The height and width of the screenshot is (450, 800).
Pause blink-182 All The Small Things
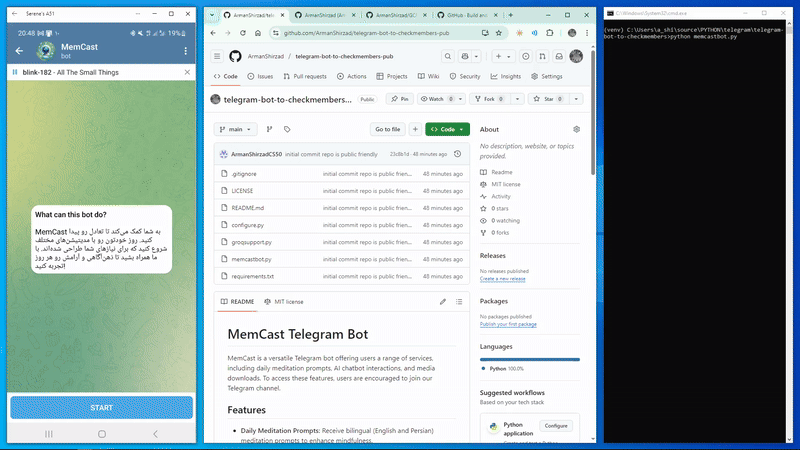coord(15,72)
